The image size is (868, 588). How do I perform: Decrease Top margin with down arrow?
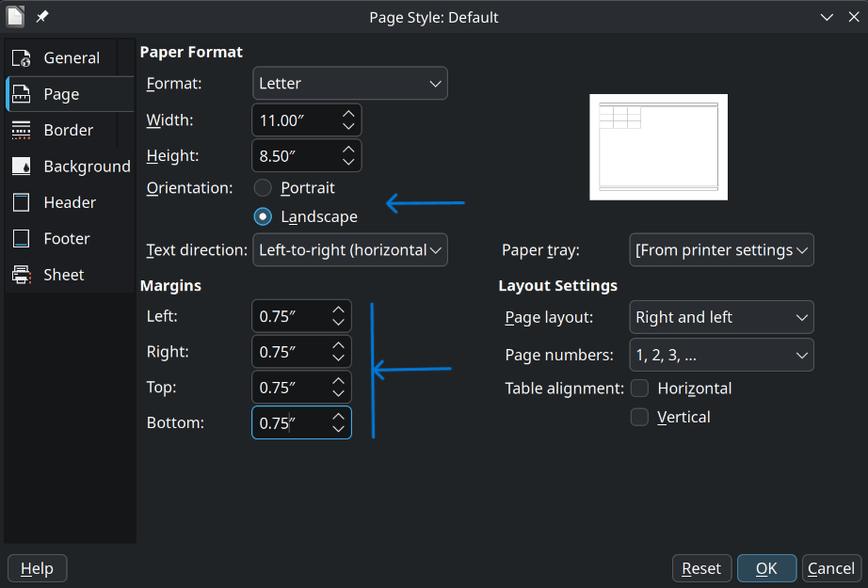338,393
